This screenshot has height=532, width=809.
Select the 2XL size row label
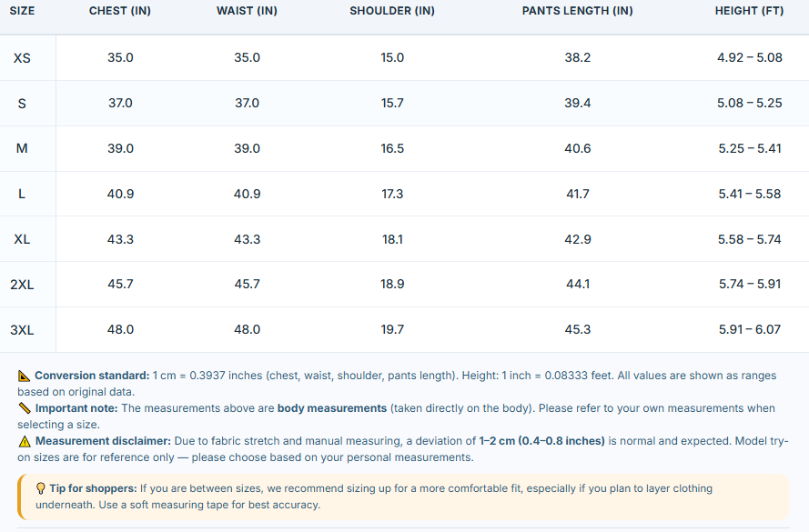22,285
